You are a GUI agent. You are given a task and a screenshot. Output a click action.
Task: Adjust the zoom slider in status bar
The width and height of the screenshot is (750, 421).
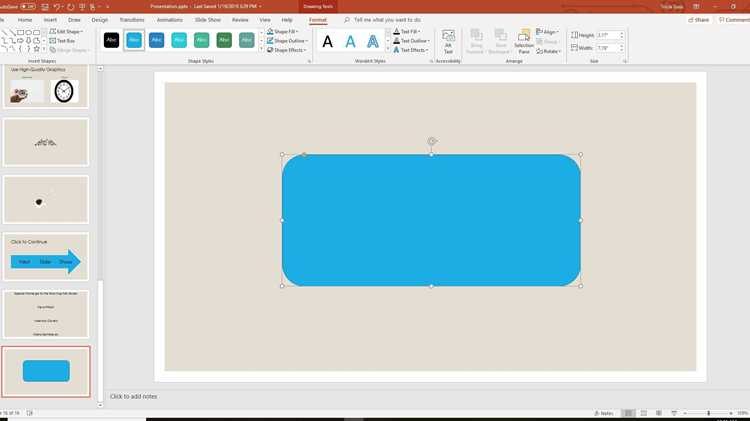tap(708, 413)
